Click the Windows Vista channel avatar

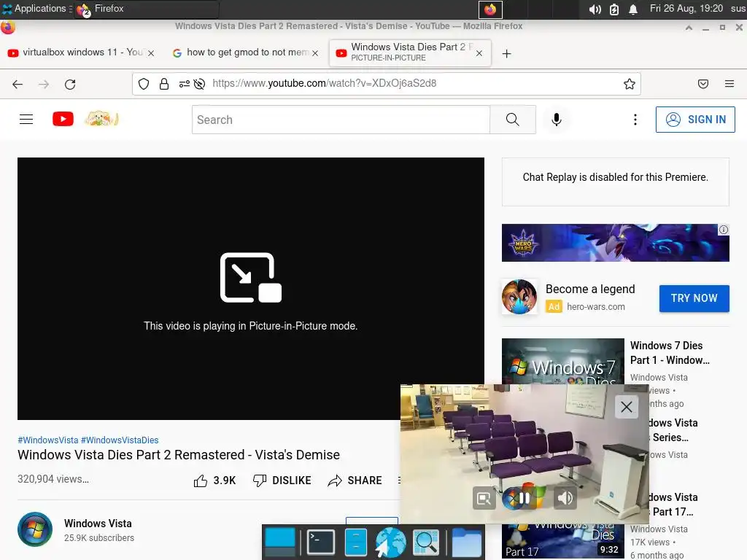[35, 529]
